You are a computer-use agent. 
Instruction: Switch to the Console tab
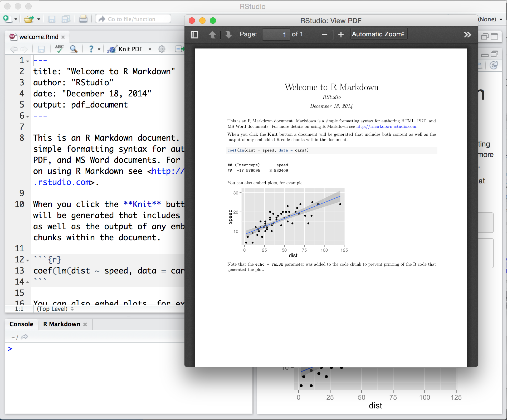[x=21, y=324]
